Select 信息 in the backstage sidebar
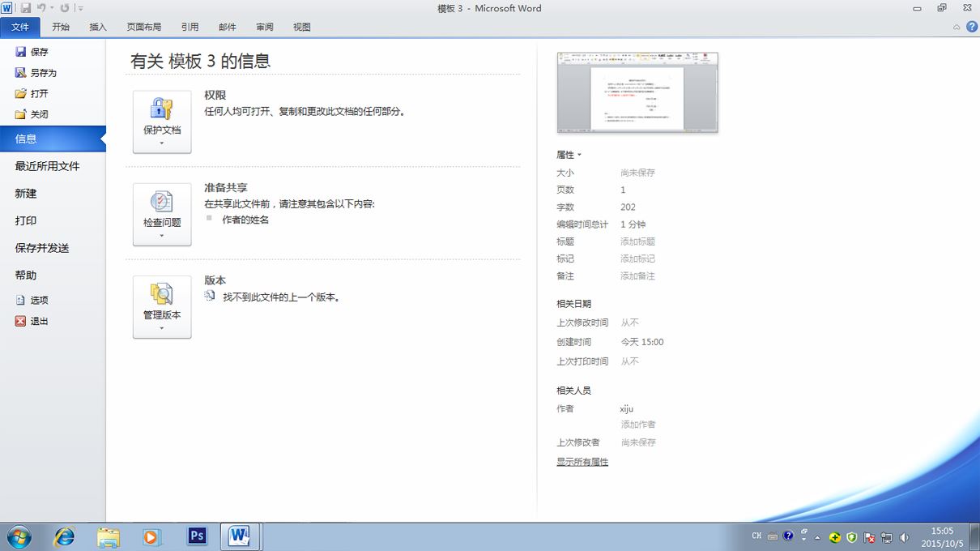This screenshot has width=980, height=551. (53, 139)
